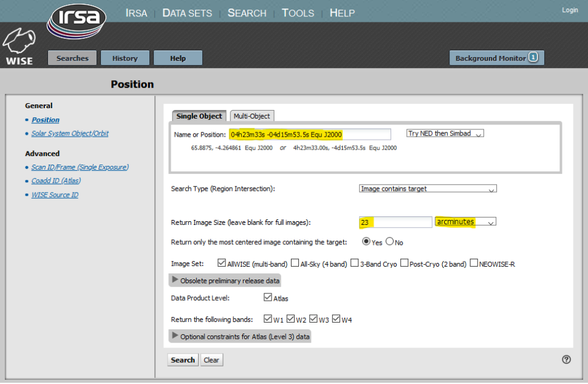Expand Optional constraints for Atlas data
The width and height of the screenshot is (588, 384).
coord(240,337)
